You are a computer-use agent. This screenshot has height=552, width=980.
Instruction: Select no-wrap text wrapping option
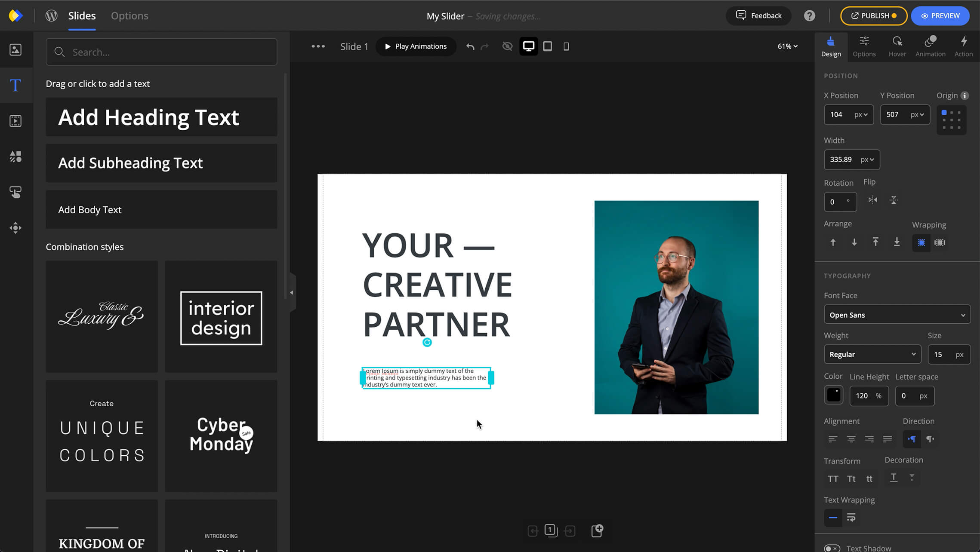click(833, 518)
